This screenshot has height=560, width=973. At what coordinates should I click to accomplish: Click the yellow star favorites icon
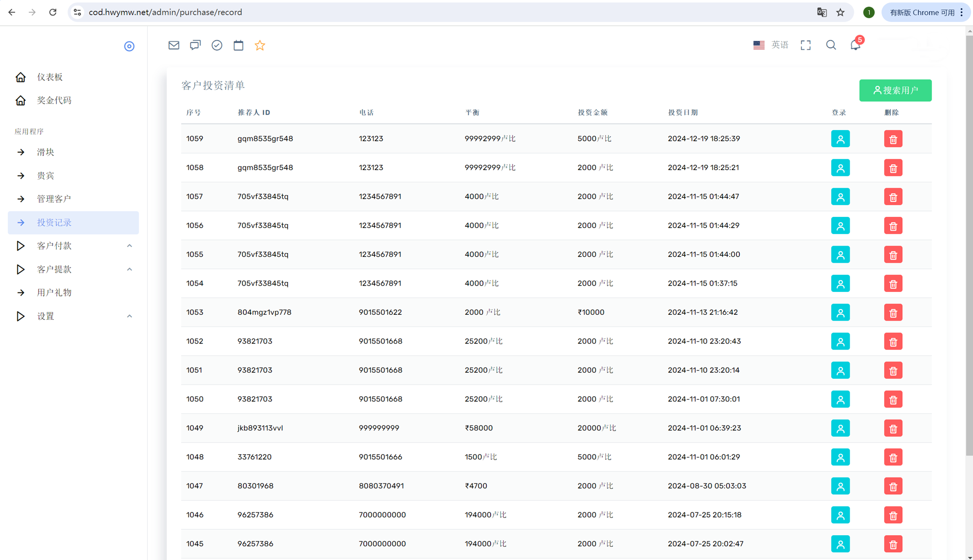pyautogui.click(x=260, y=45)
